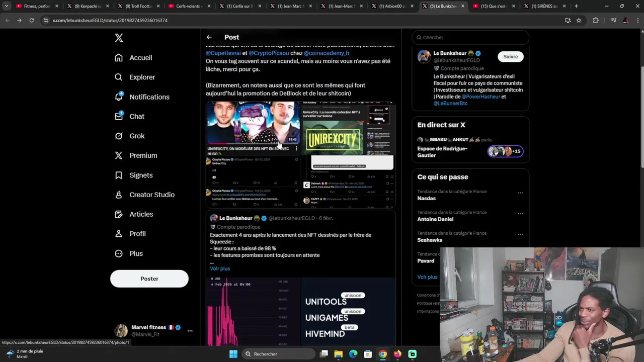
Task: Open the Grok icon in sidebar
Action: (x=119, y=136)
